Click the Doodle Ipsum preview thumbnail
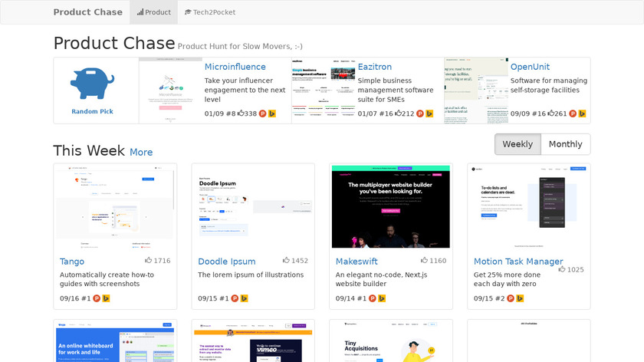Viewport: 644px width, 362px height. coord(253,206)
